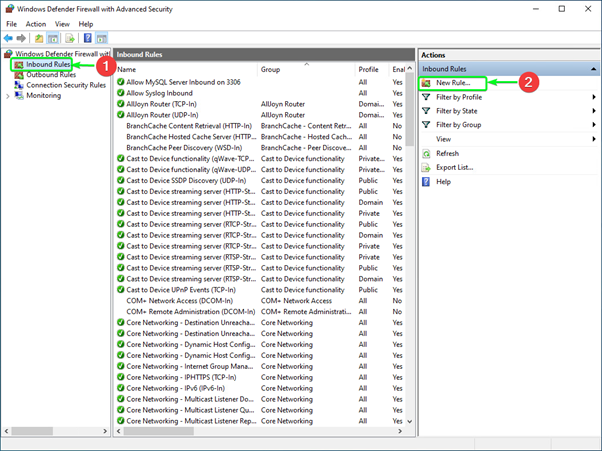Open the Action menu
602x451 pixels.
[36, 24]
